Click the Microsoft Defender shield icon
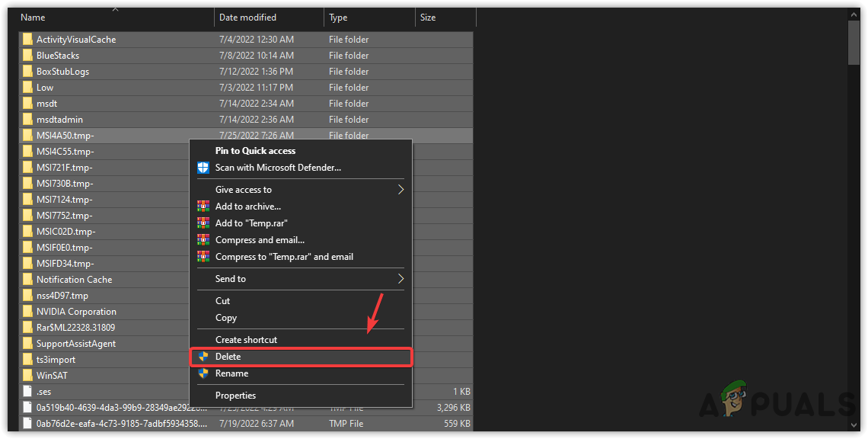The height and width of the screenshot is (439, 868). click(x=203, y=168)
